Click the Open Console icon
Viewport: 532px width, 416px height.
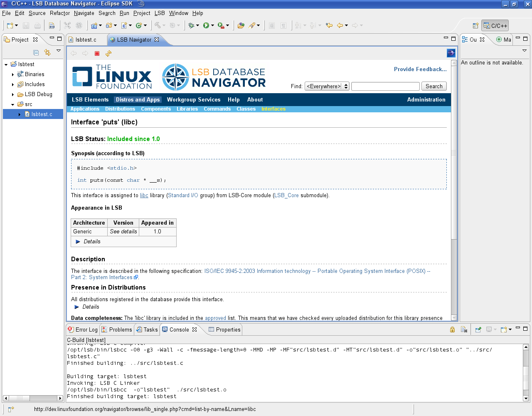click(504, 329)
